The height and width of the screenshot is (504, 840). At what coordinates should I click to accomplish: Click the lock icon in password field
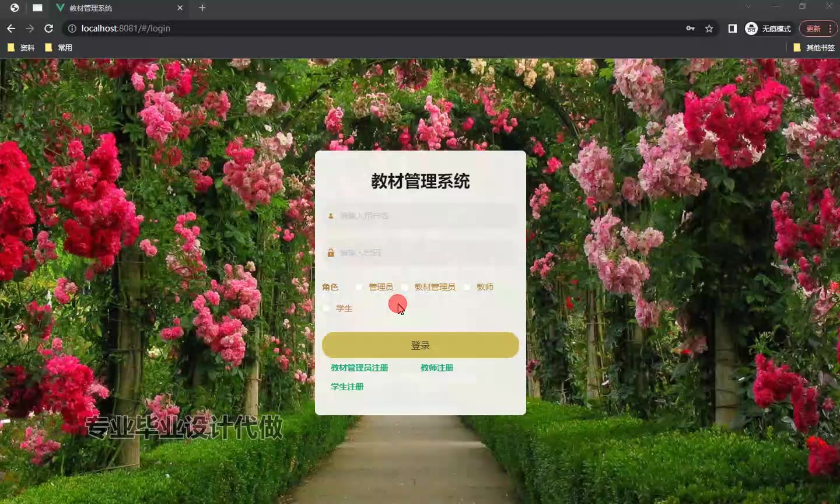(331, 253)
